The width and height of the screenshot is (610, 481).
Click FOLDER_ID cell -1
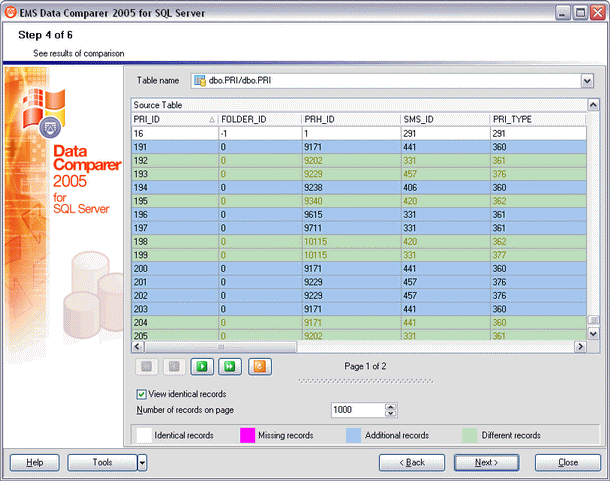click(x=260, y=133)
